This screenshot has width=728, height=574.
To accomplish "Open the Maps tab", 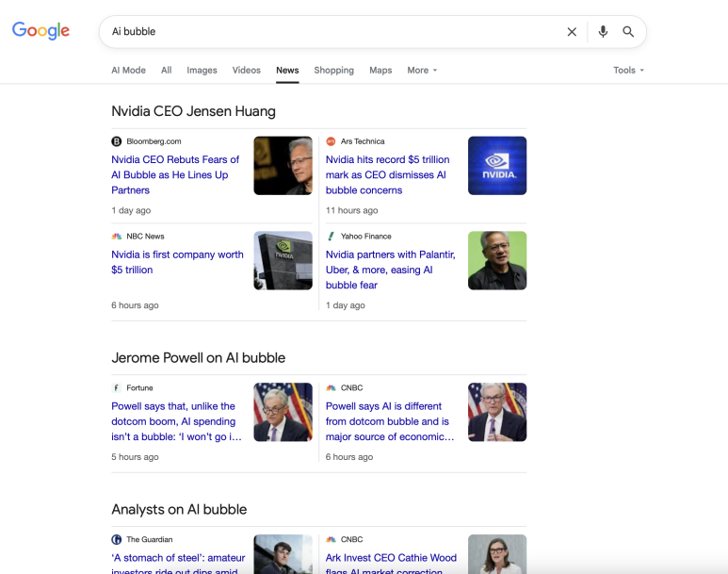I will (380, 70).
